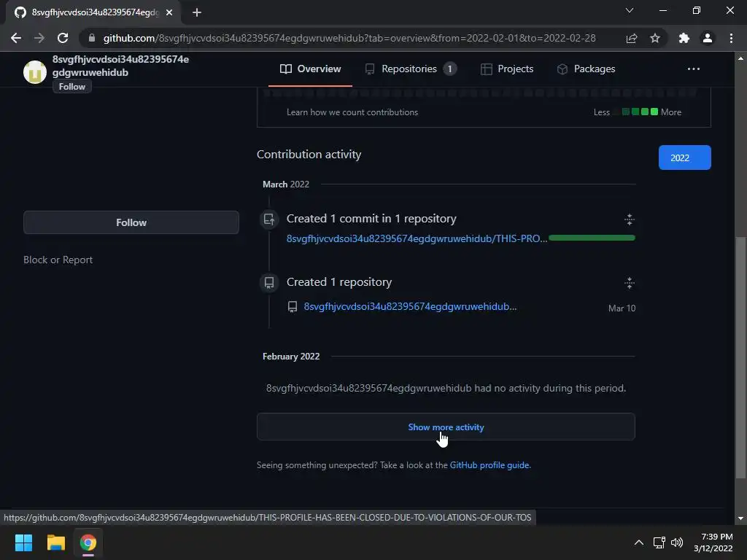Viewport: 747px width, 560px height.
Task: Click the March 2022 heading
Action: (286, 184)
